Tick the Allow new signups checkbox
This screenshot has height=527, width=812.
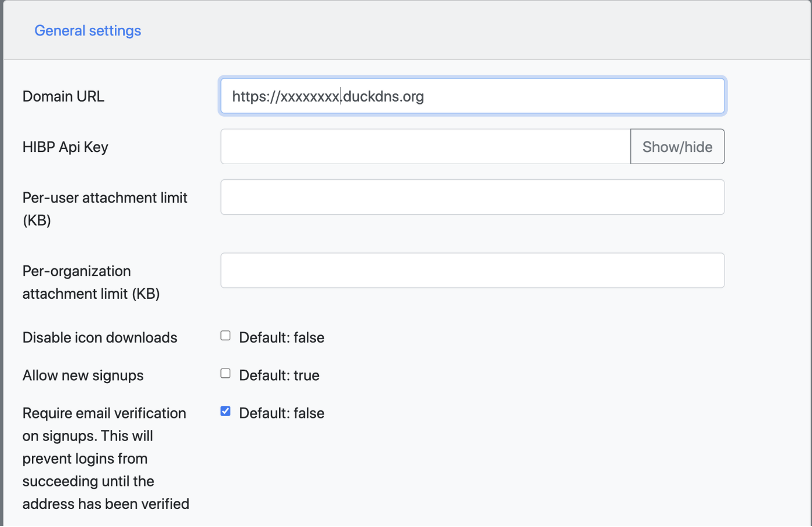pos(226,374)
